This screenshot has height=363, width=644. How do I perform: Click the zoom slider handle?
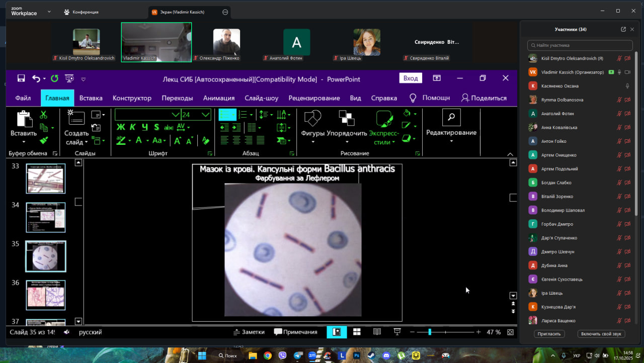(x=430, y=332)
